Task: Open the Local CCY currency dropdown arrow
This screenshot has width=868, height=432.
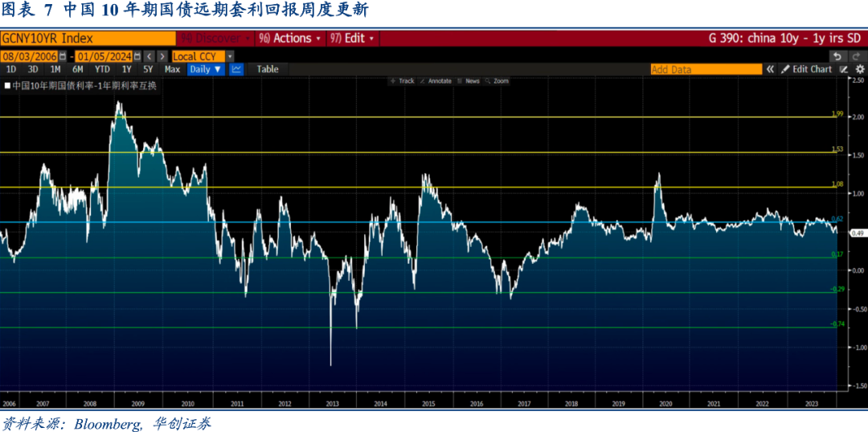Action: pos(230,56)
